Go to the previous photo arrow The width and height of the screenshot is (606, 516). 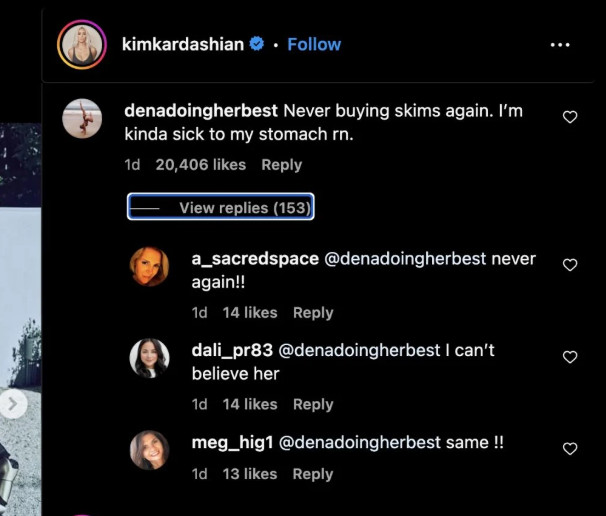pos(13,404)
